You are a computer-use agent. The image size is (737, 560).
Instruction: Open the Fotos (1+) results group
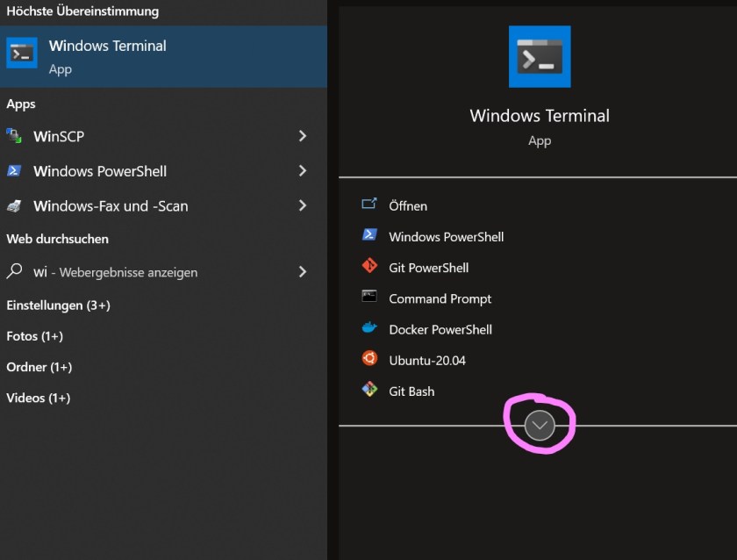click(35, 336)
